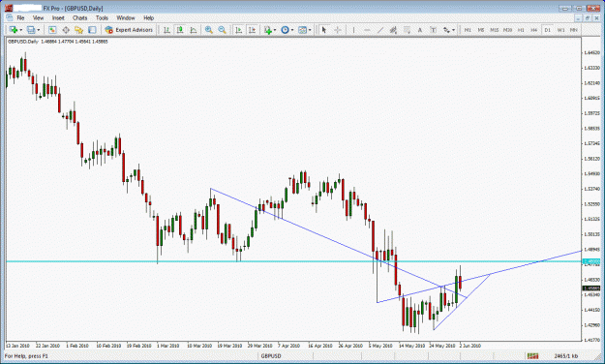Click the Templates icon
The image size is (605, 364).
pos(302,30)
